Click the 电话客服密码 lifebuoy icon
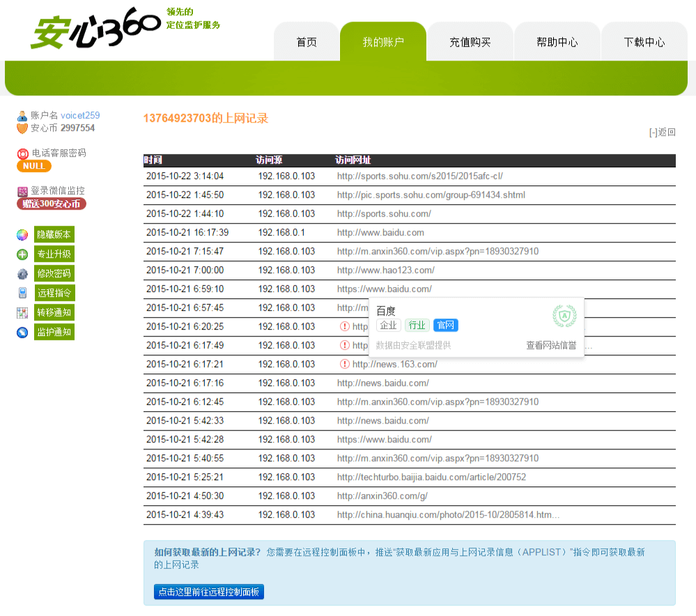Image resolution: width=696 pixels, height=616 pixels. pos(22,154)
